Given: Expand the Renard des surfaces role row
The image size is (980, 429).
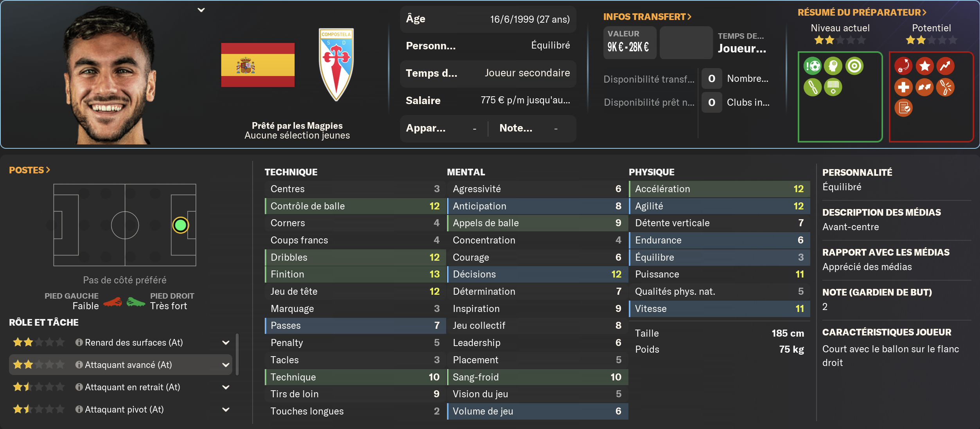Looking at the screenshot, I should pos(226,342).
